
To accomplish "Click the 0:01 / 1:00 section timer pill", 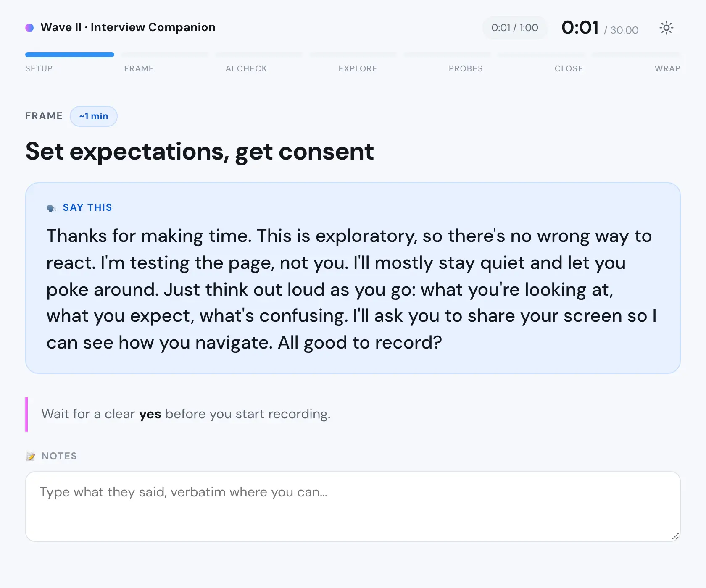I will click(x=515, y=28).
